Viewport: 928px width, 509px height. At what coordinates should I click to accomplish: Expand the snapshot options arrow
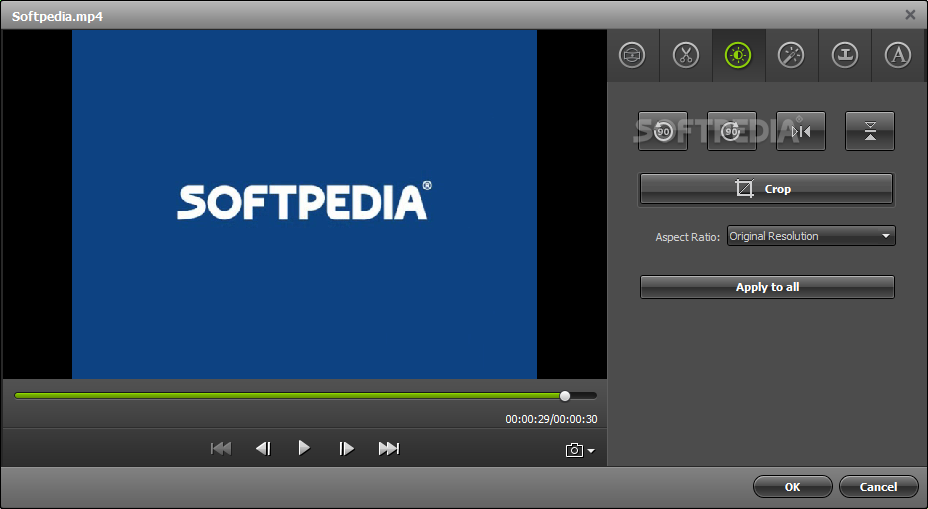(x=591, y=451)
